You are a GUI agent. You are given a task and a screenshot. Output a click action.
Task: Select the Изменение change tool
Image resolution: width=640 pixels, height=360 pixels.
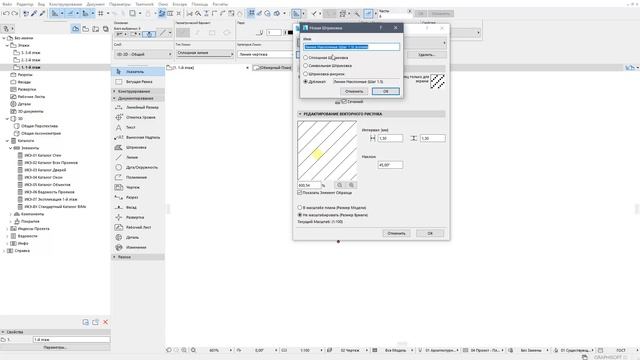tap(138, 247)
